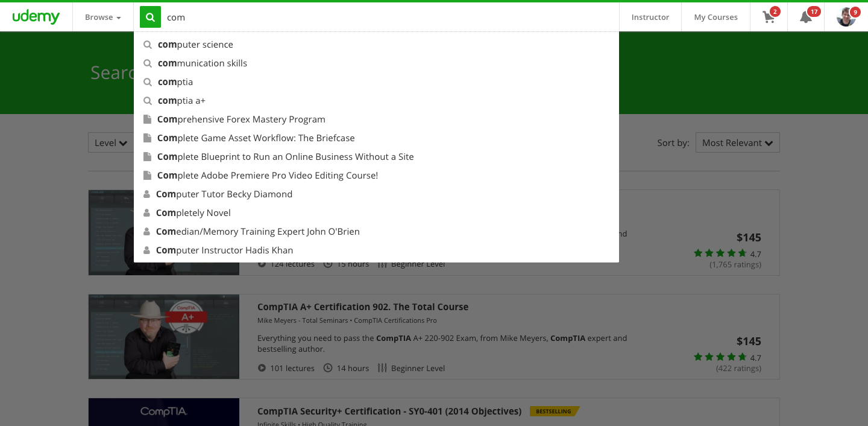Screen dimensions: 868x426
Task: Select the 'comptia a+' suggestion
Action: point(376,101)
